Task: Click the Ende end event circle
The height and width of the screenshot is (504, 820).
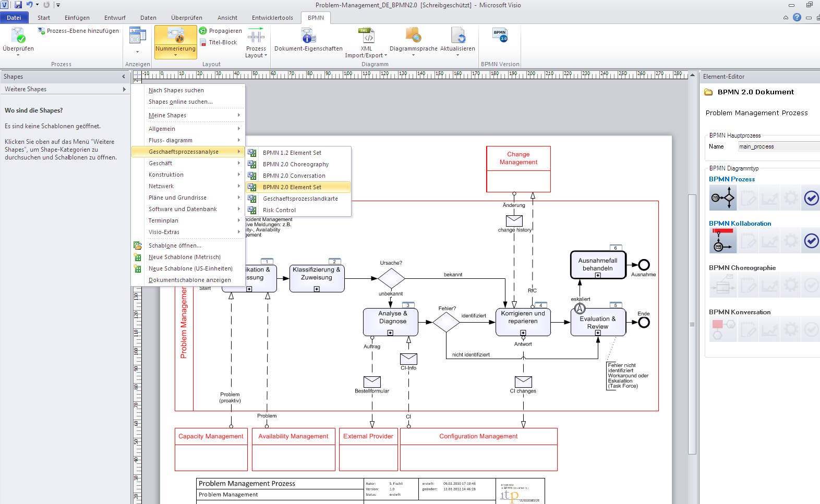Action: 644,322
